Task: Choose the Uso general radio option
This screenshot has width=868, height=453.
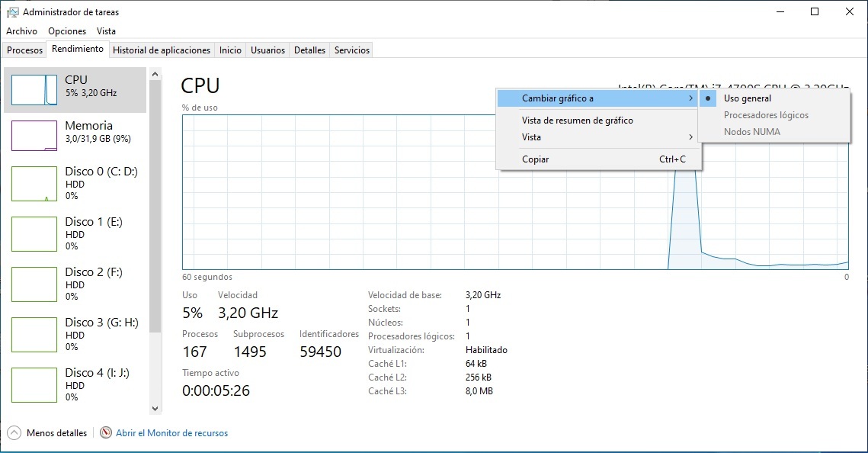Action: [x=747, y=98]
